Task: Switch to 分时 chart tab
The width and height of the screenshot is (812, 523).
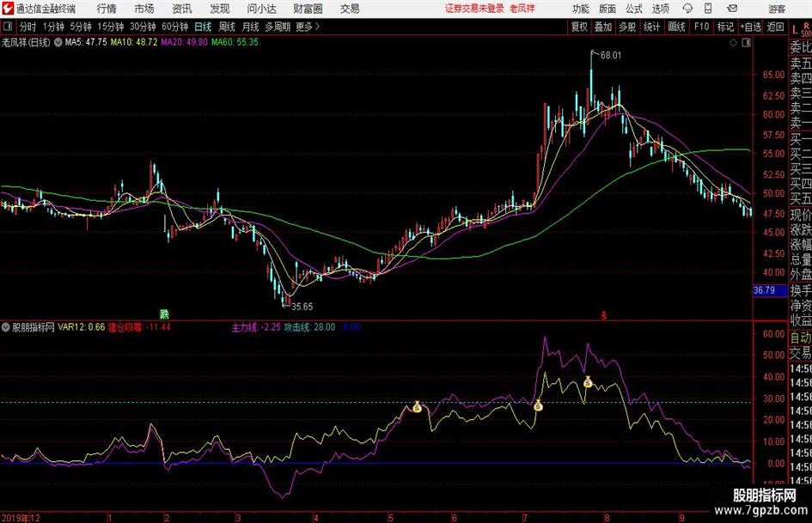Action: point(28,27)
